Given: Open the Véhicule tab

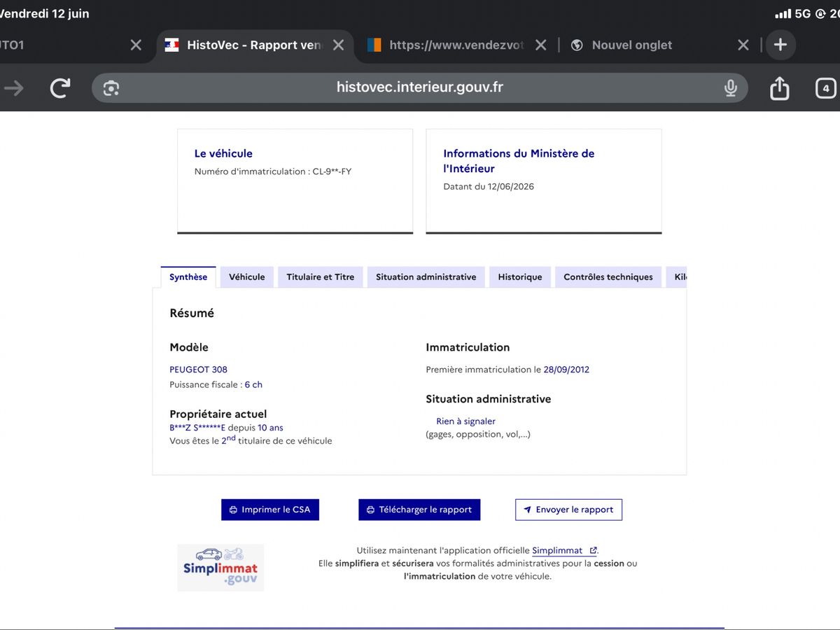Looking at the screenshot, I should tap(247, 277).
